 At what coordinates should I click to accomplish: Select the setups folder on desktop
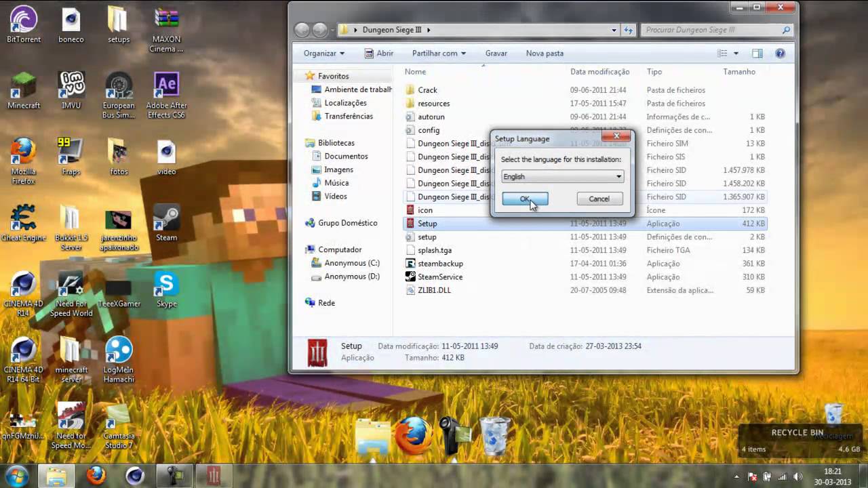pos(119,24)
